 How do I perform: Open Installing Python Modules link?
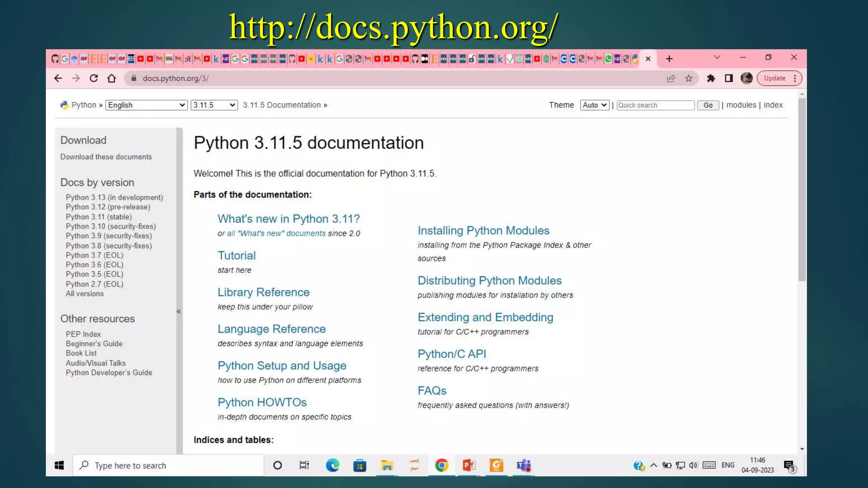click(x=484, y=230)
